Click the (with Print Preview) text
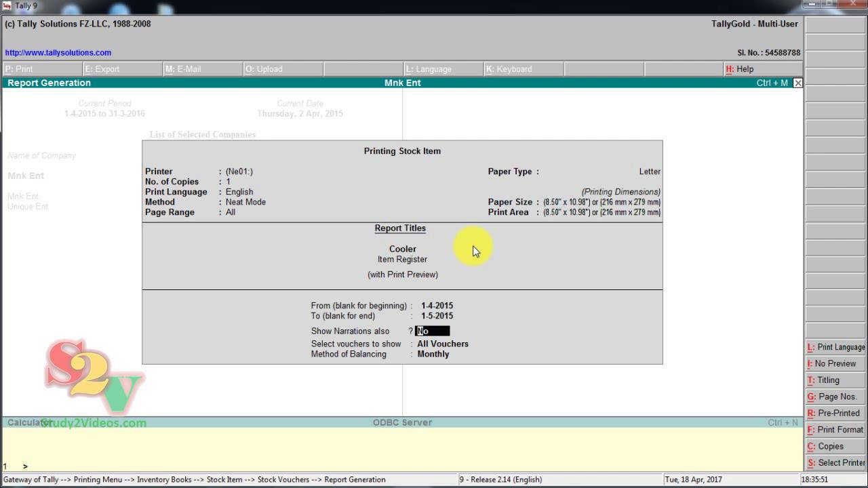The image size is (868, 488). coord(403,274)
